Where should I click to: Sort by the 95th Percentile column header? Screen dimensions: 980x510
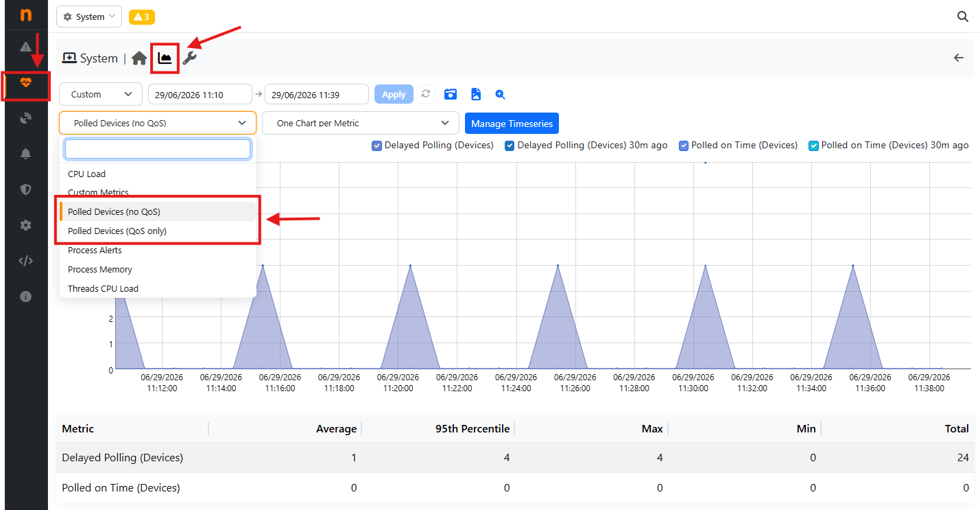pyautogui.click(x=473, y=428)
